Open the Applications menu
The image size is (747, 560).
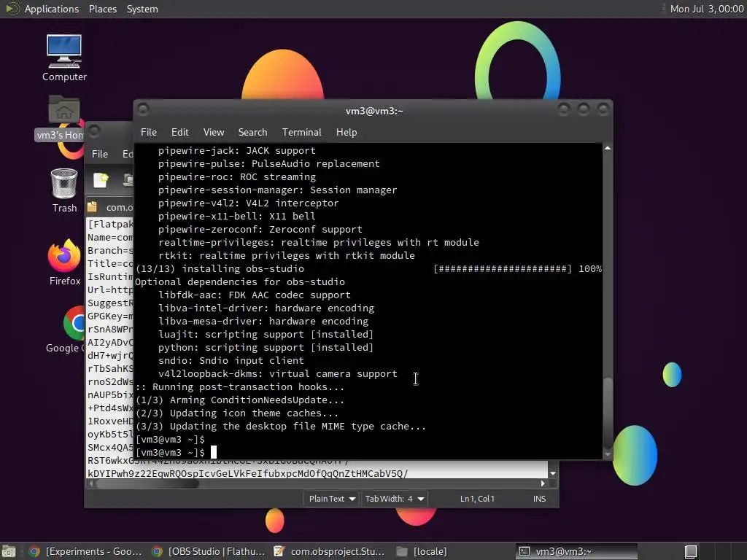tap(52, 9)
